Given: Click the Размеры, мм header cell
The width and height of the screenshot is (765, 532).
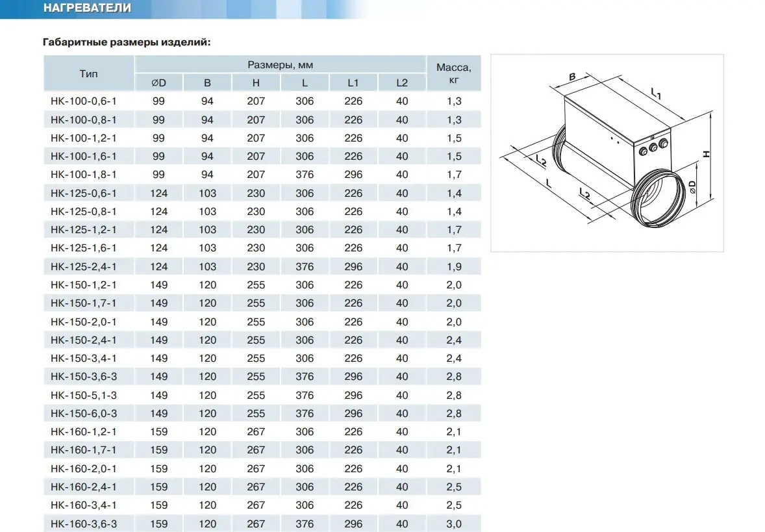Looking at the screenshot, I should tap(280, 64).
